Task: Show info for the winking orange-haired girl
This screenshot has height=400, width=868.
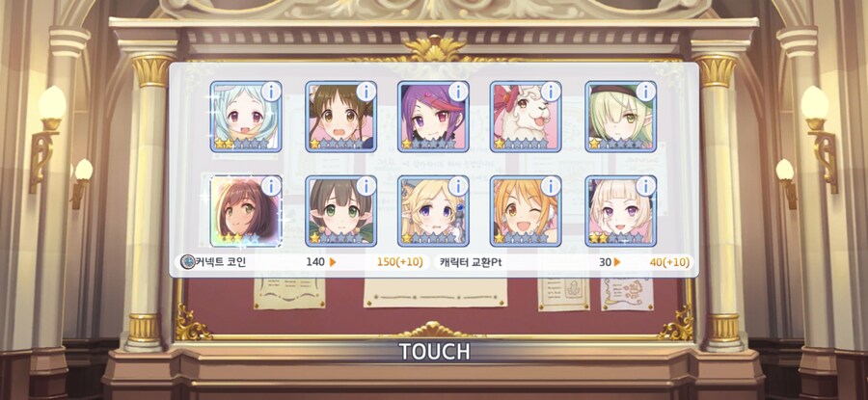Action: (x=551, y=186)
